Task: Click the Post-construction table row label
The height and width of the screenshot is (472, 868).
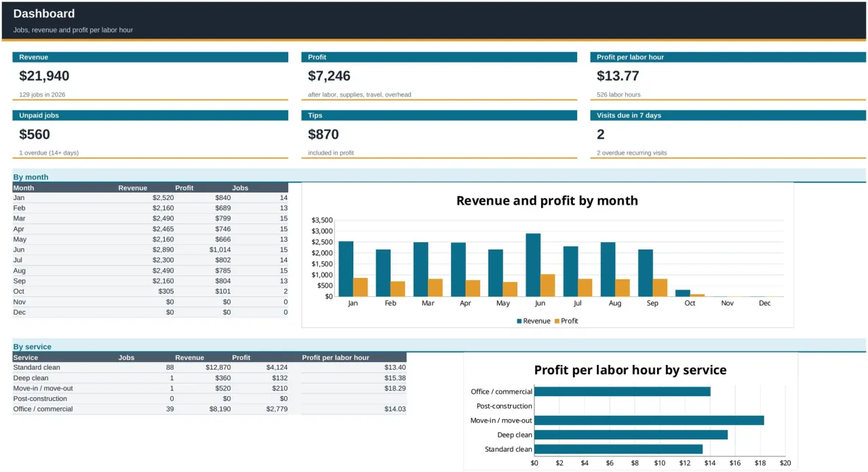Action: coord(40,399)
